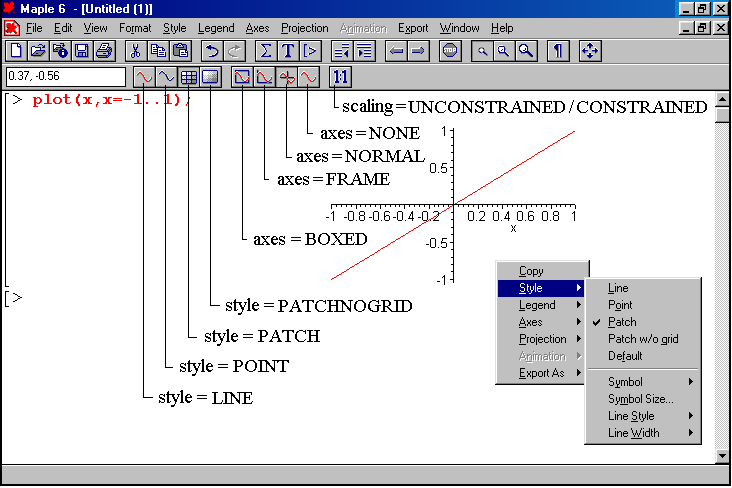732x488 pixels.
Task: Set axes to NONE in toolbar
Action: (x=308, y=77)
